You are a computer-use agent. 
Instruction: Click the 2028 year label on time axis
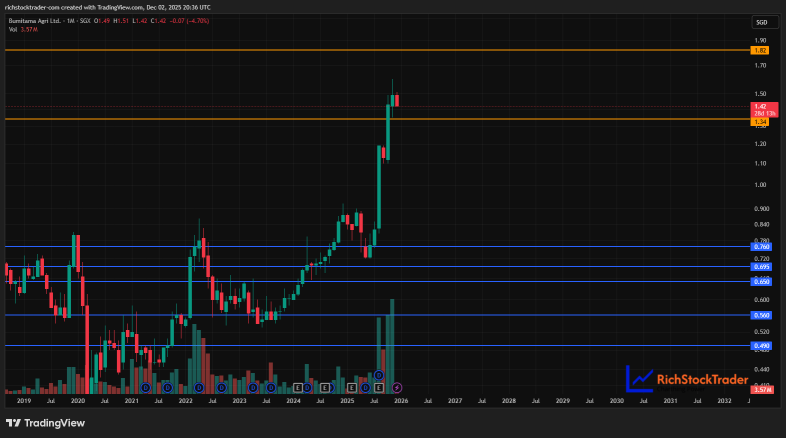[509, 401]
